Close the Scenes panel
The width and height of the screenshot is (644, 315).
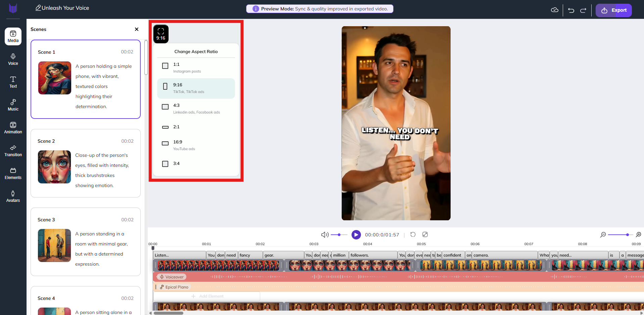[137, 29]
